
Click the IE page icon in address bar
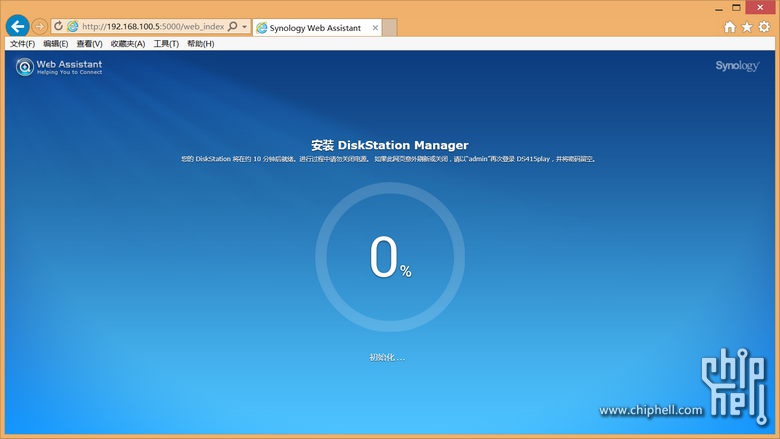pyautogui.click(x=73, y=26)
